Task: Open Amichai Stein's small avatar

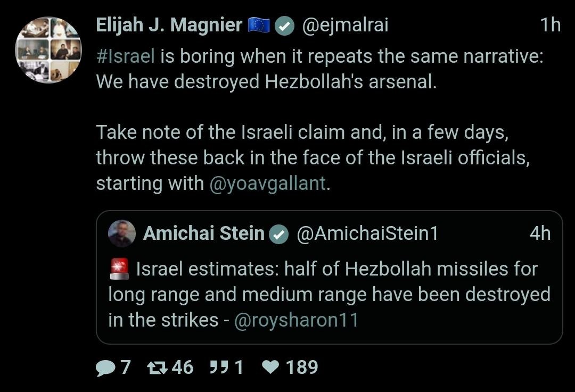Action: [x=121, y=233]
